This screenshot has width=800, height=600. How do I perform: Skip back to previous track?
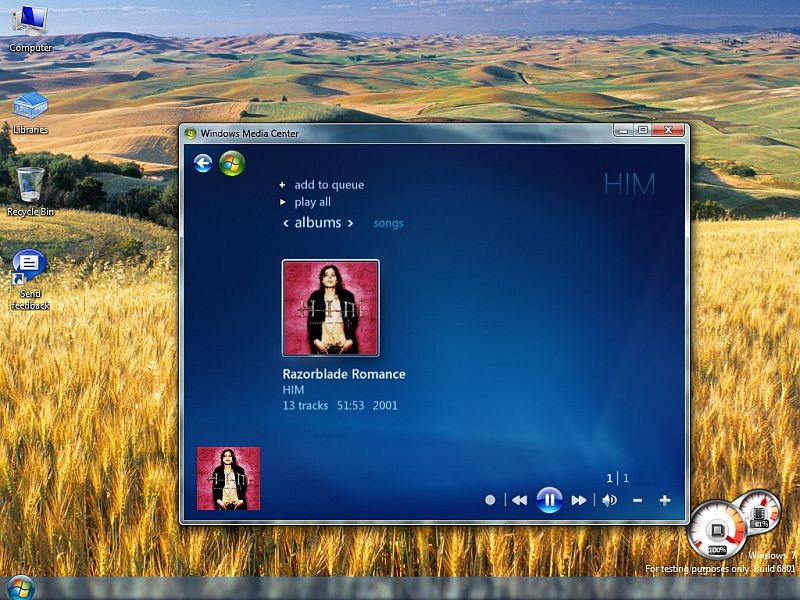(519, 500)
